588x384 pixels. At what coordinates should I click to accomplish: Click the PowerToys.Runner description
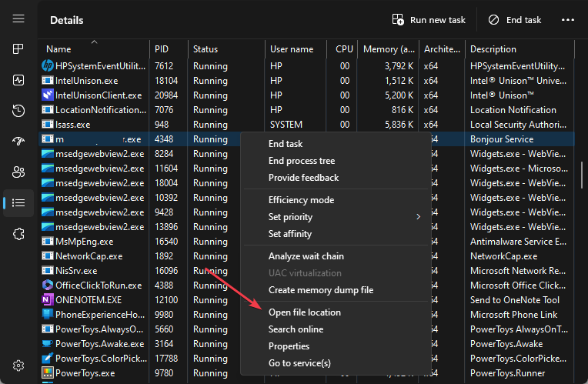(x=507, y=373)
